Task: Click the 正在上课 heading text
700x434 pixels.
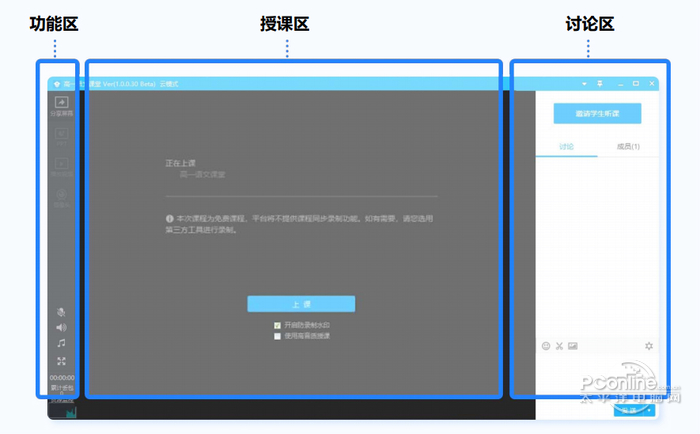Action: click(x=180, y=163)
